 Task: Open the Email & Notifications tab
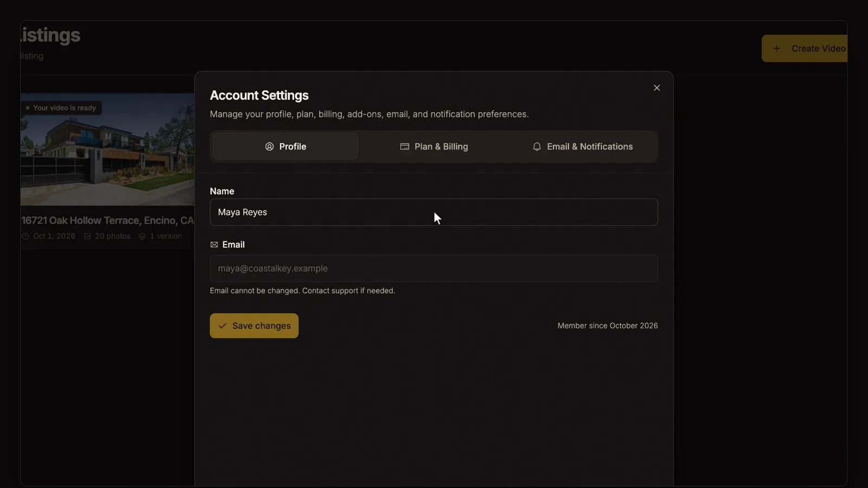coord(583,146)
